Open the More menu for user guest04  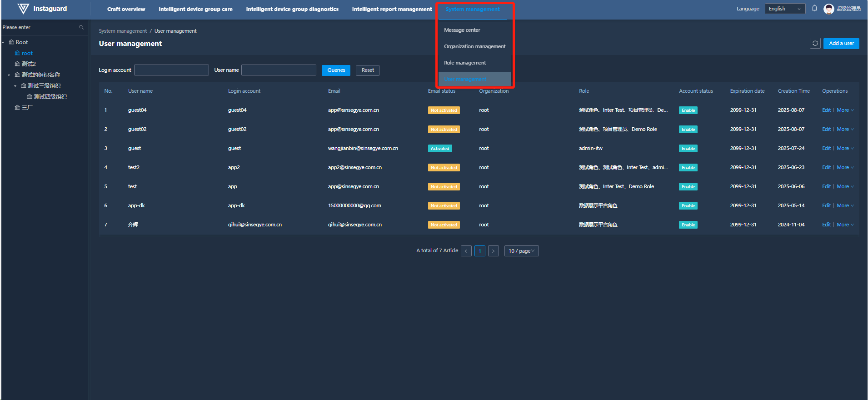coord(845,110)
